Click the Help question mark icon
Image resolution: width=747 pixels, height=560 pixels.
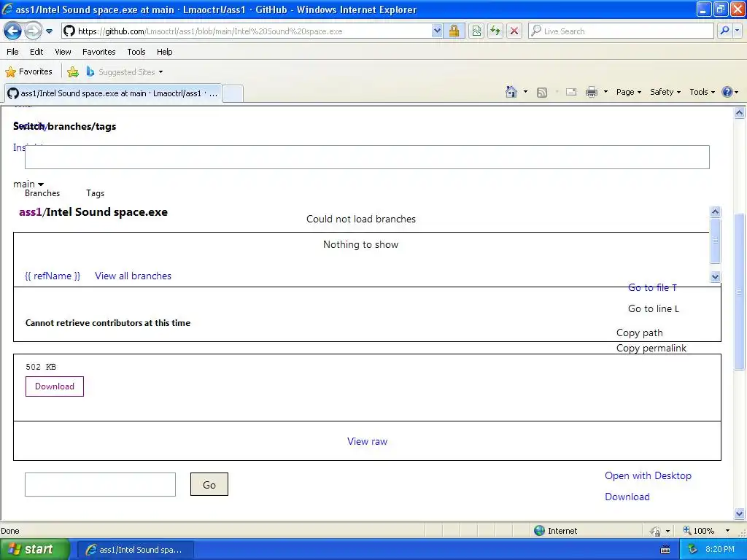(727, 92)
